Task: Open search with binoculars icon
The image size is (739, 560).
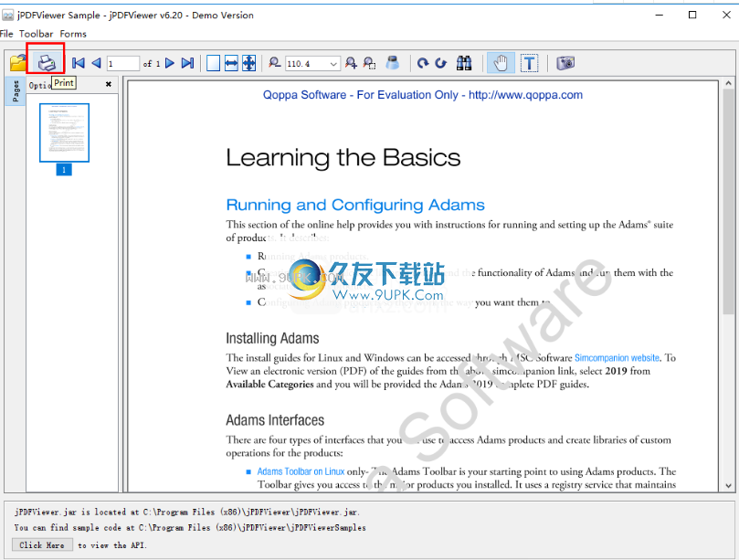Action: (x=464, y=63)
